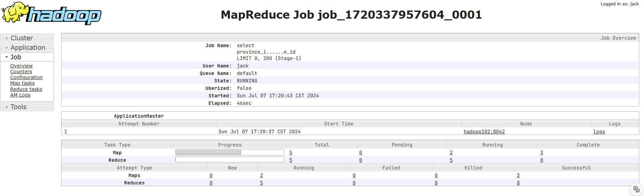Open Maps attempts Killed count link
Image resolution: width=644 pixels, height=196 pixels.
coord(436,175)
